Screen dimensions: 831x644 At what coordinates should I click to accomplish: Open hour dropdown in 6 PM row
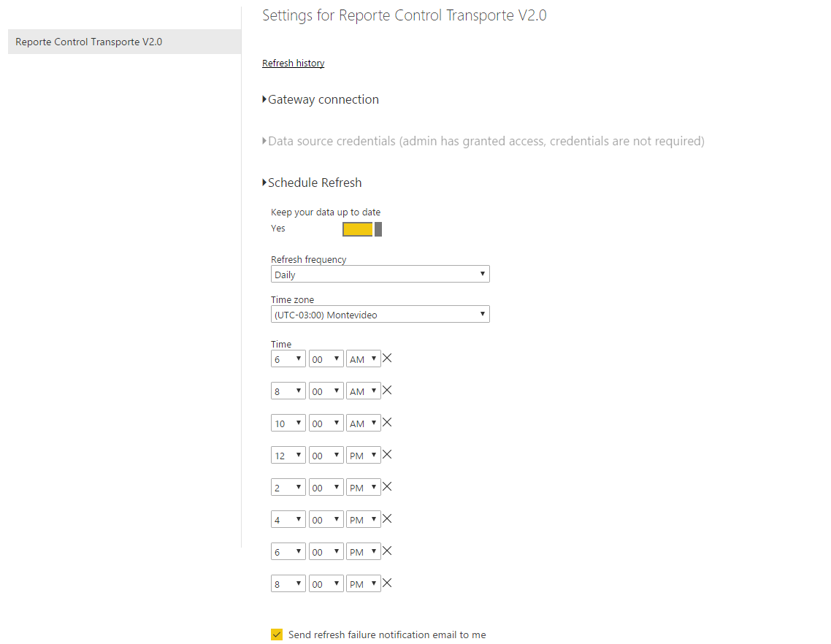pyautogui.click(x=288, y=552)
